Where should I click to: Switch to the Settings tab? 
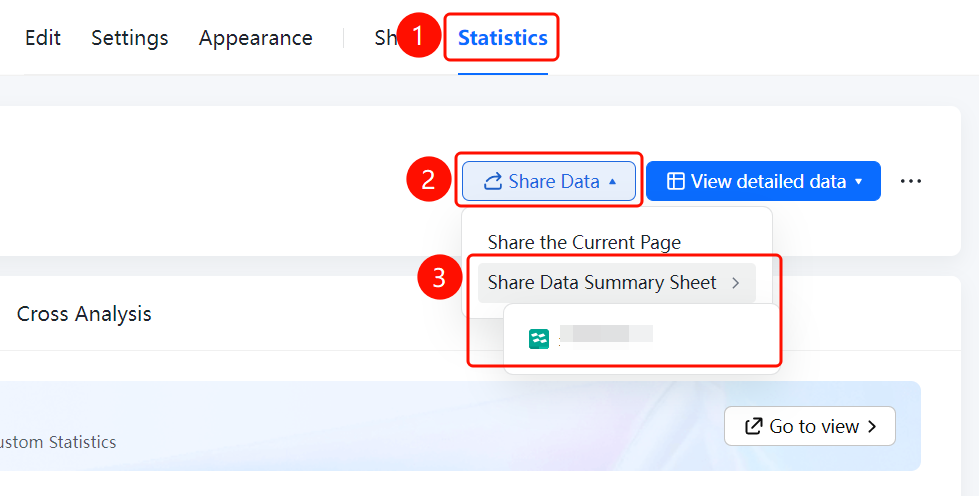[x=130, y=38]
